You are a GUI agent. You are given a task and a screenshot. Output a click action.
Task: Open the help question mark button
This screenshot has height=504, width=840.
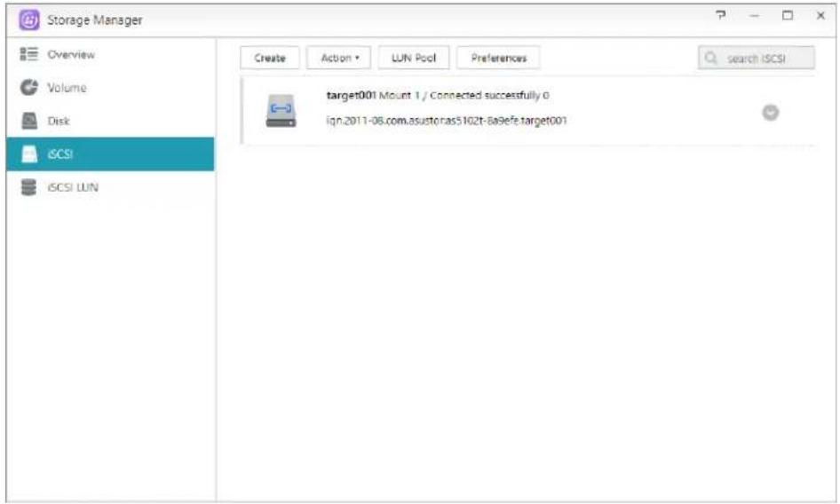(721, 15)
